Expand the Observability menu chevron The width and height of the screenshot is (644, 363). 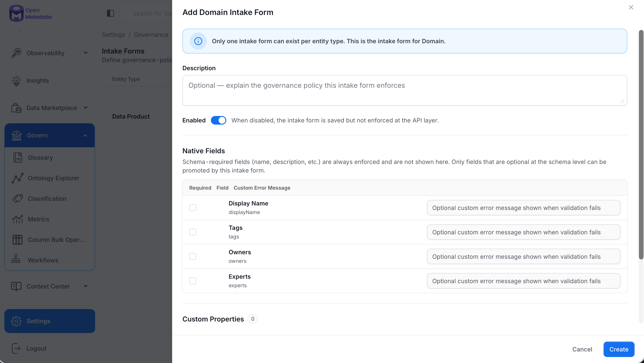[85, 53]
